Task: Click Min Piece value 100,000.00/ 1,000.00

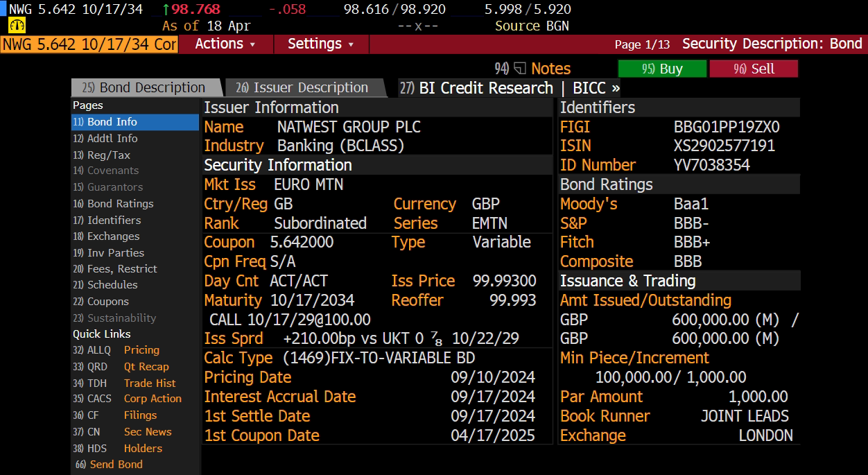Action: tap(671, 377)
